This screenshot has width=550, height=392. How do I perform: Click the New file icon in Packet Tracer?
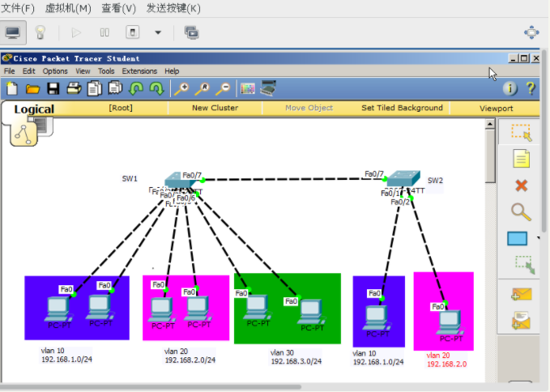pos(12,89)
